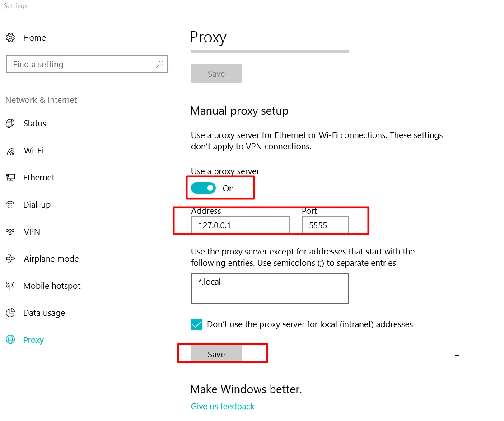
Task: Click the VPN icon
Action: (10, 231)
